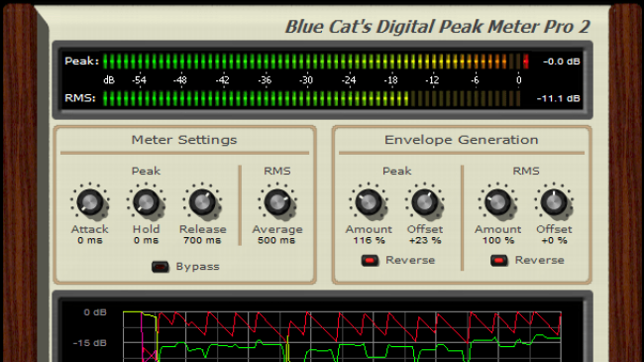The height and width of the screenshot is (362, 644).
Task: Click the -0.0 dB peak readout
Action: [561, 61]
